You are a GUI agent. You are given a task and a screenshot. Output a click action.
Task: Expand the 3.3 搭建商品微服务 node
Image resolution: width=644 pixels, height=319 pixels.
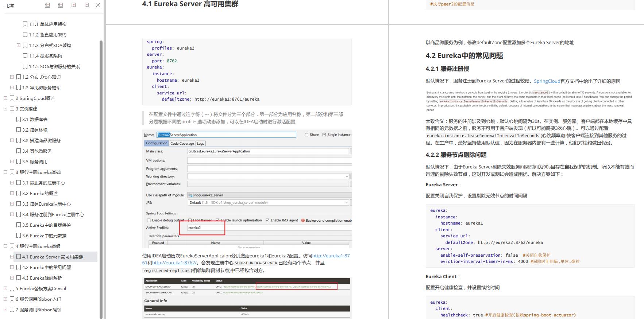click(12, 140)
